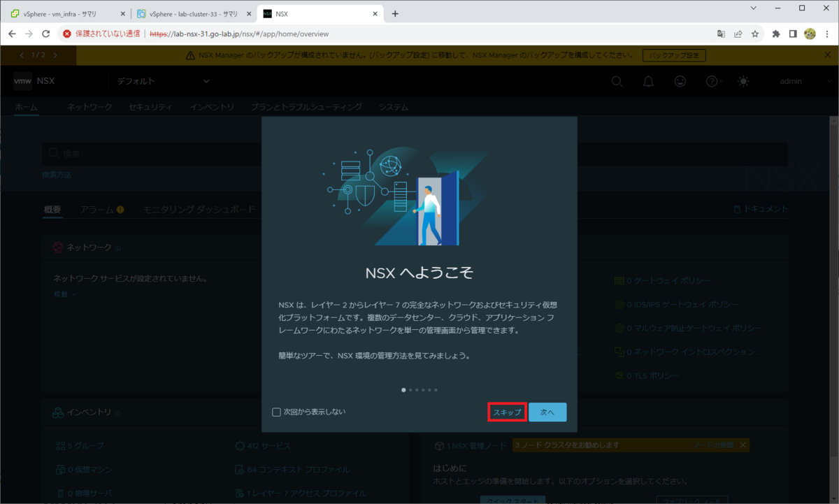Open the インベントリ tab

tap(212, 107)
